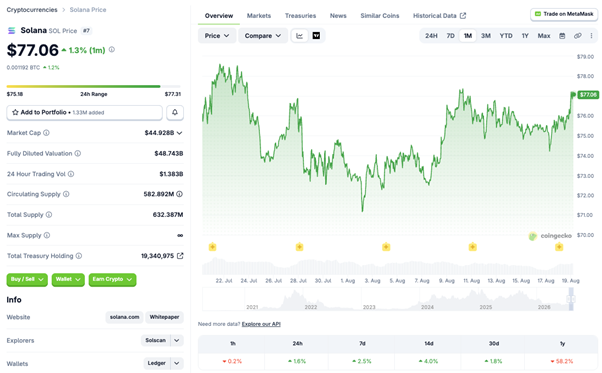
Task: Click the first yellow event marker below the chart
Action: click(x=212, y=247)
